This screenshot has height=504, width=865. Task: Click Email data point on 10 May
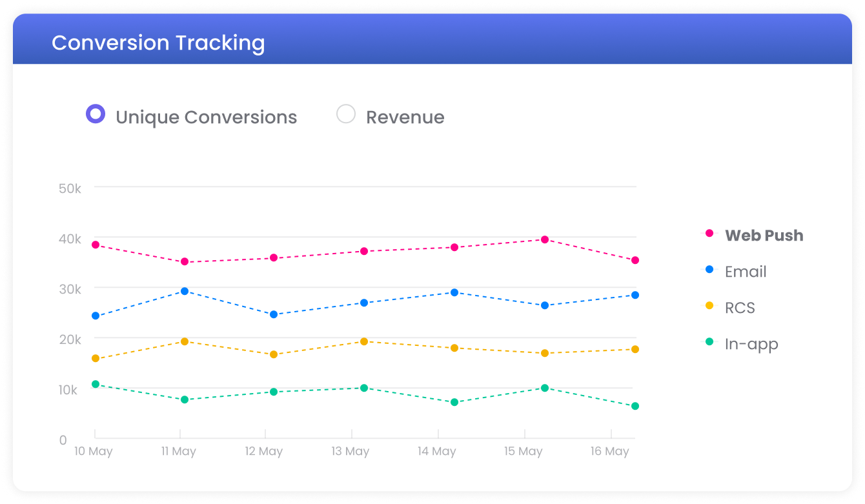pos(96,316)
